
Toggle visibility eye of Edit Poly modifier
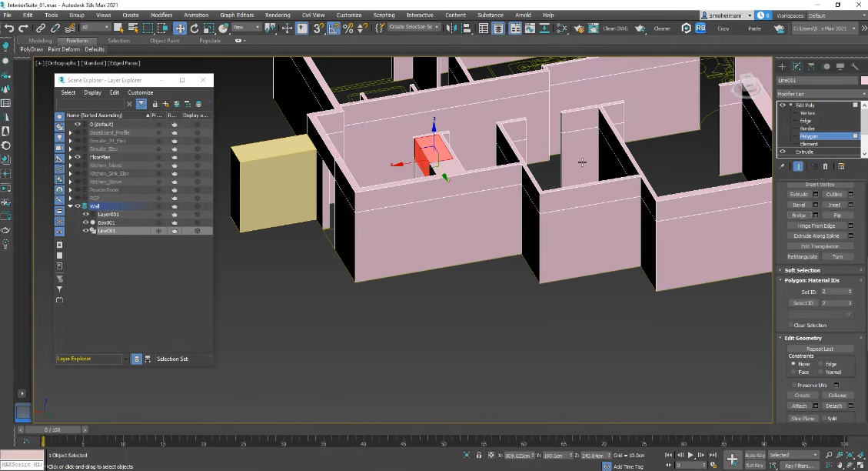click(783, 105)
